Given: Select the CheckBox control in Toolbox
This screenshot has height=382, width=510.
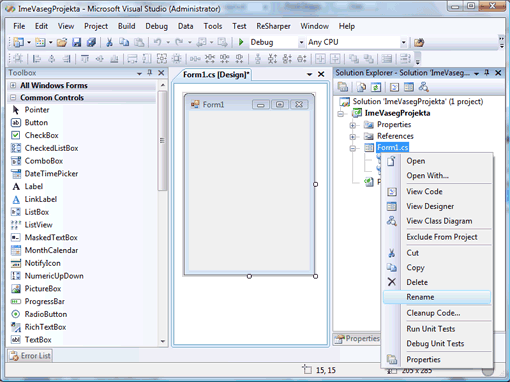Looking at the screenshot, I should [x=41, y=135].
